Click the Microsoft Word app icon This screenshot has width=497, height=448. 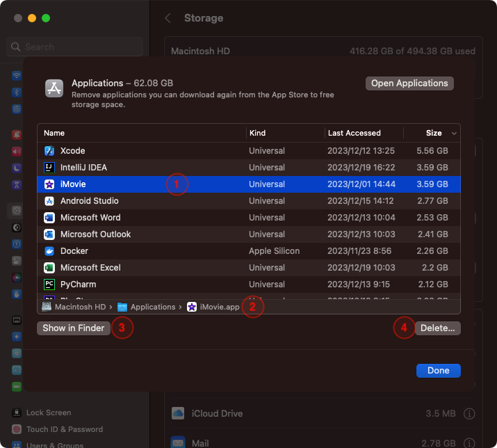[x=49, y=218]
